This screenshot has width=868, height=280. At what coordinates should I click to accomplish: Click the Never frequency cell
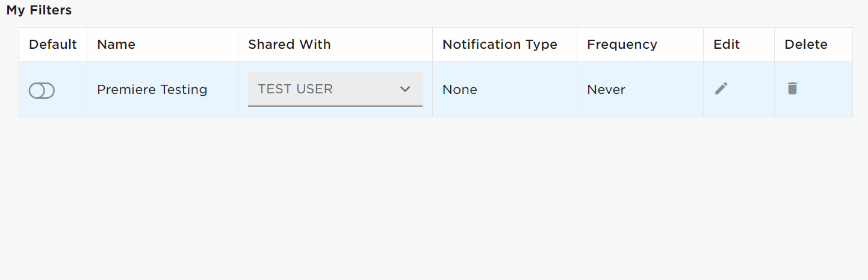(606, 90)
